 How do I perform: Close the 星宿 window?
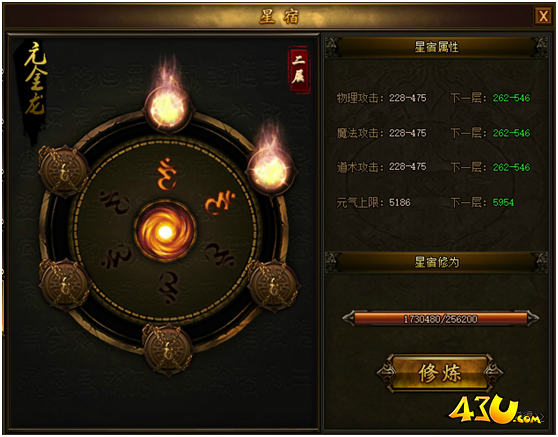coord(543,16)
